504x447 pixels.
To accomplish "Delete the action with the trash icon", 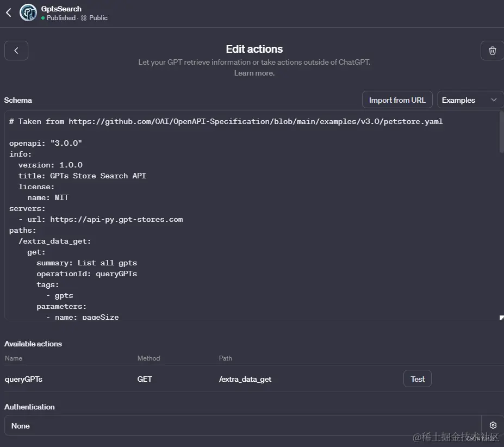I will point(492,51).
